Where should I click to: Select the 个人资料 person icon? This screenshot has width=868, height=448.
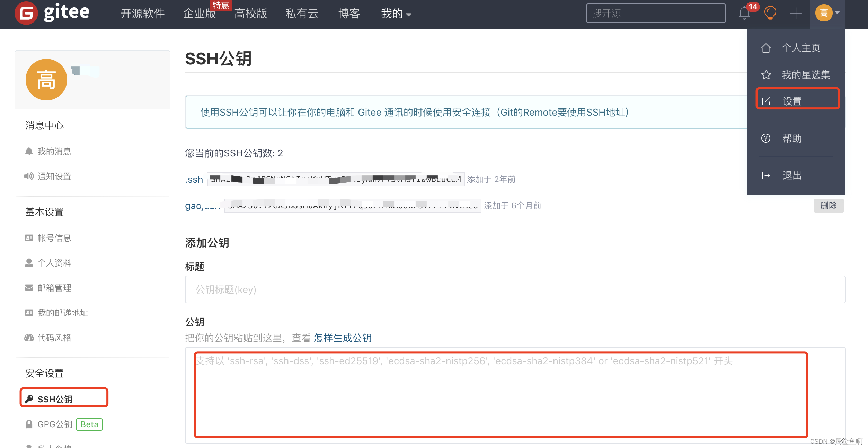click(29, 263)
